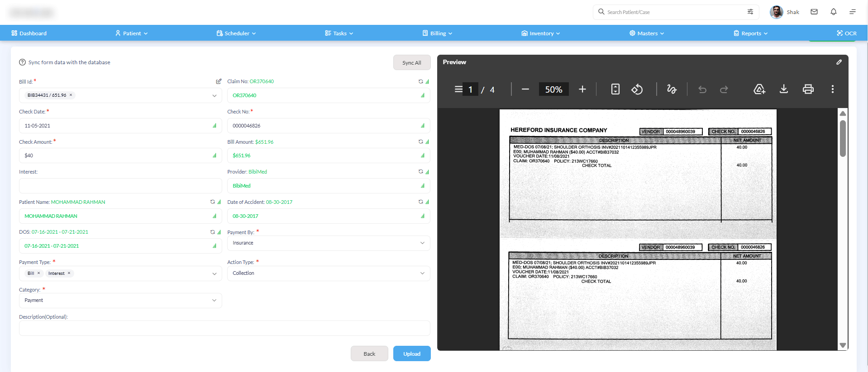Click the edit pencil icon in Preview header
This screenshot has width=868, height=372.
pyautogui.click(x=839, y=62)
